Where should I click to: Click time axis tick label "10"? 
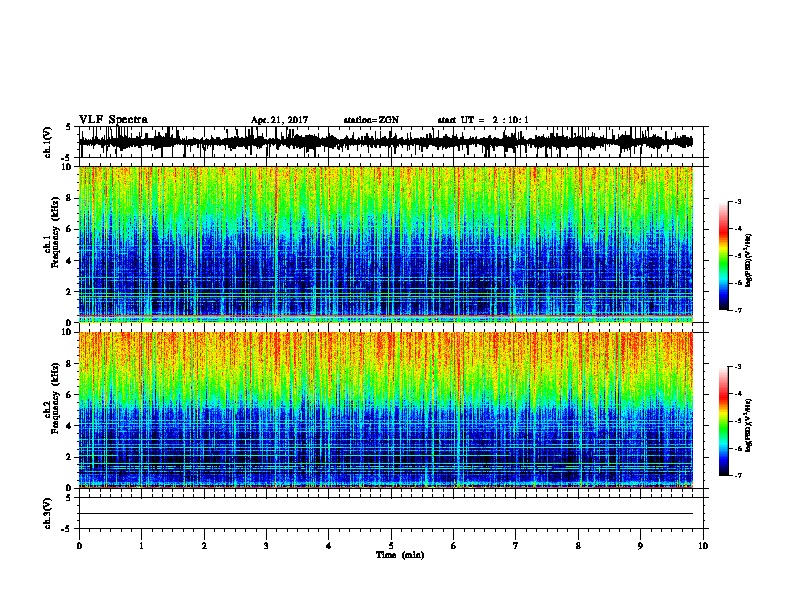click(703, 546)
